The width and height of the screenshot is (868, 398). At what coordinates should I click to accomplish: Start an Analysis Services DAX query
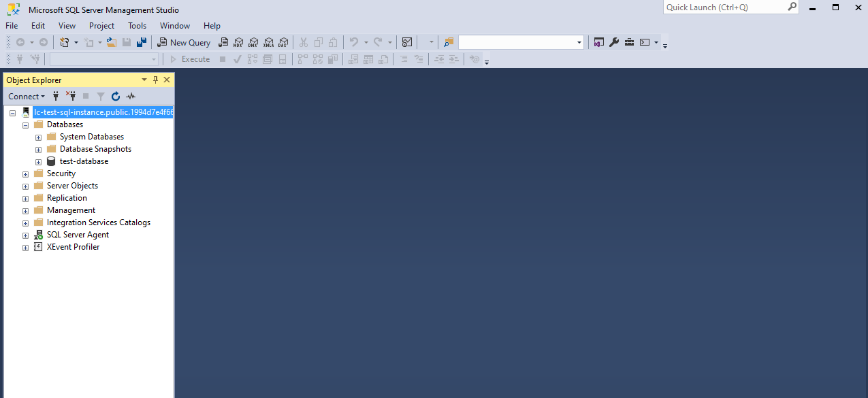click(x=283, y=42)
